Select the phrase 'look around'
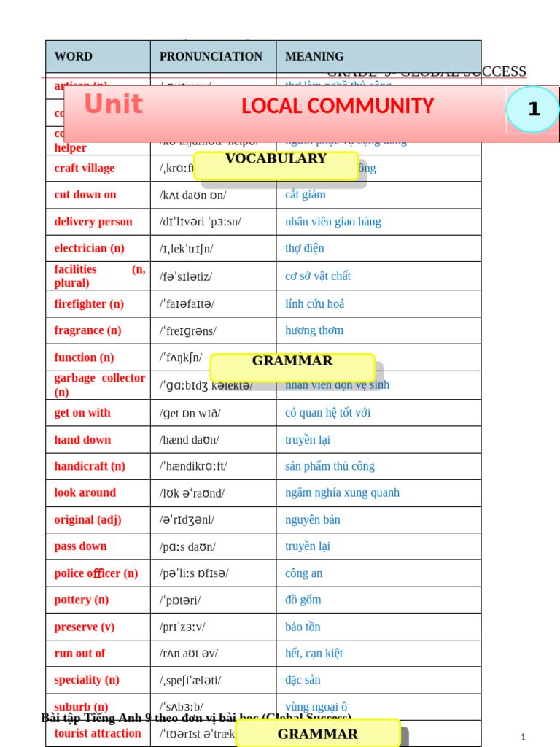The height and width of the screenshot is (747, 560). pos(85,492)
